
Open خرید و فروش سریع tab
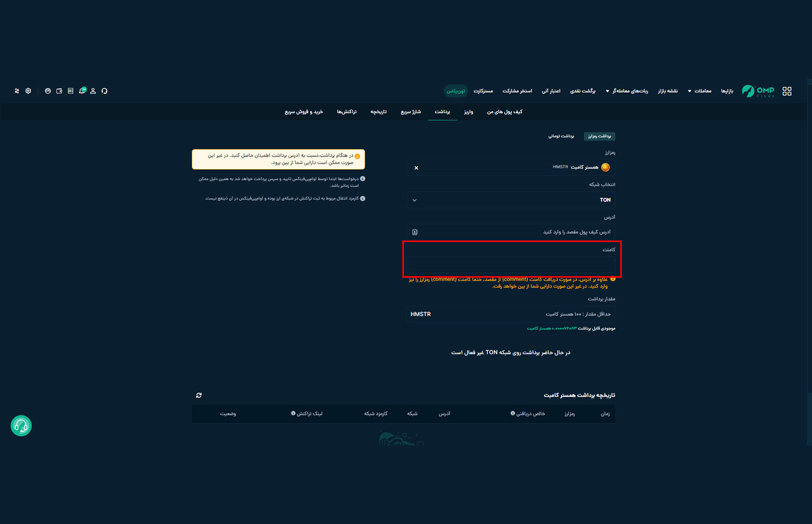304,112
